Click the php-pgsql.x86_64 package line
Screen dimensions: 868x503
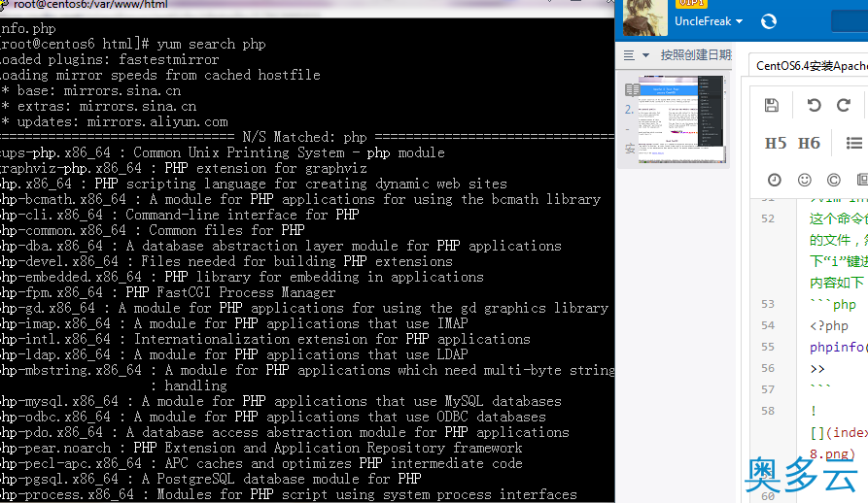pyautogui.click(x=211, y=478)
